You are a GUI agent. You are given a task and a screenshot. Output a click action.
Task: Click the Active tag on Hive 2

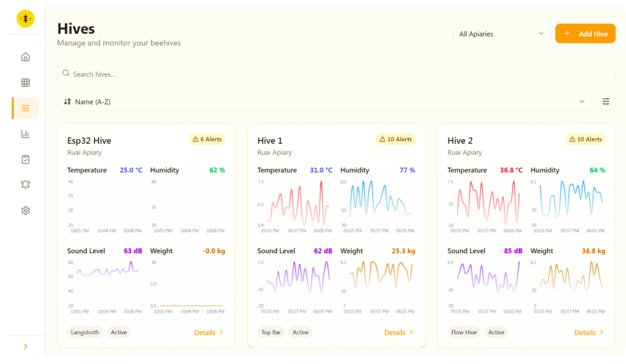tap(496, 332)
